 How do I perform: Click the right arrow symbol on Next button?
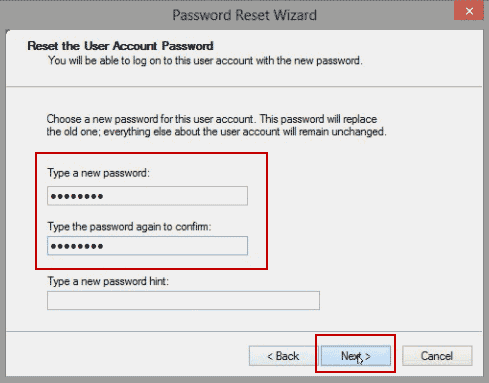[368, 356]
